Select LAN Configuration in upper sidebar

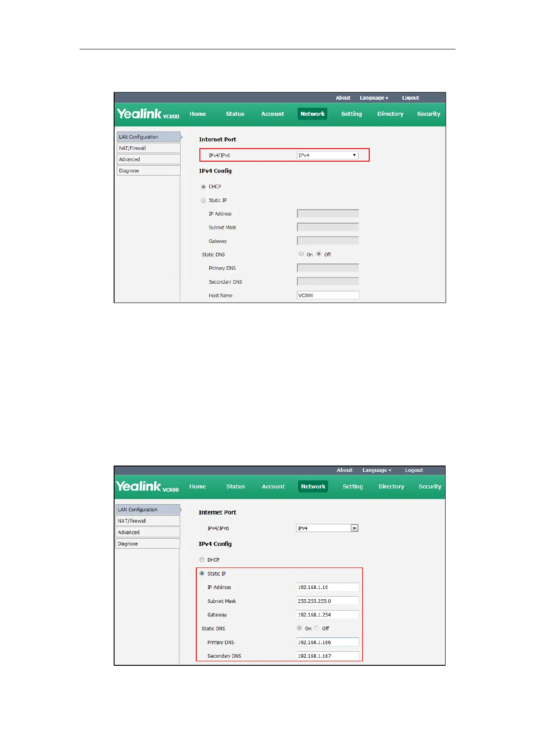149,137
